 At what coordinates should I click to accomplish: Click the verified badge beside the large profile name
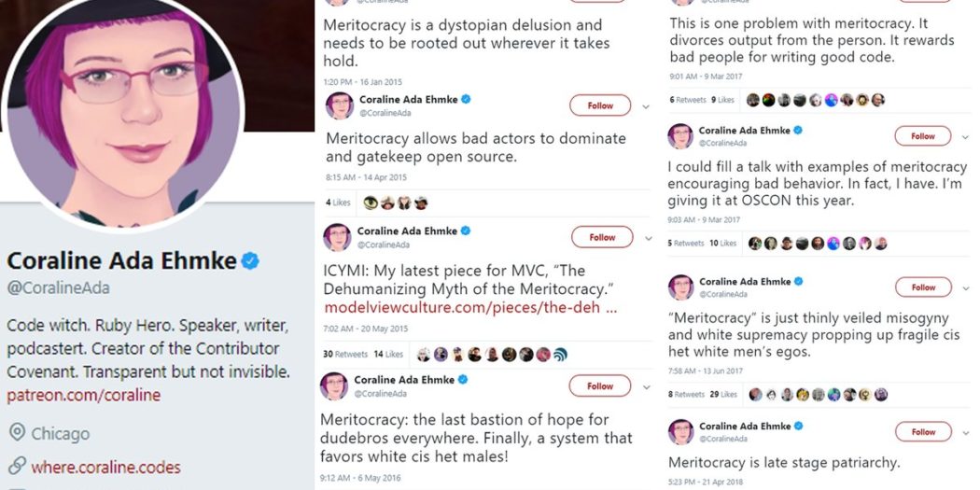point(250,261)
